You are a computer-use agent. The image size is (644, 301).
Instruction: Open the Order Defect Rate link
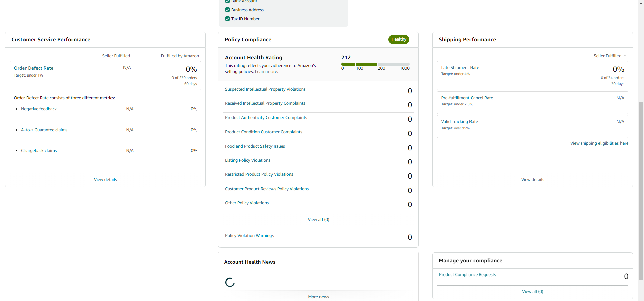[34, 68]
